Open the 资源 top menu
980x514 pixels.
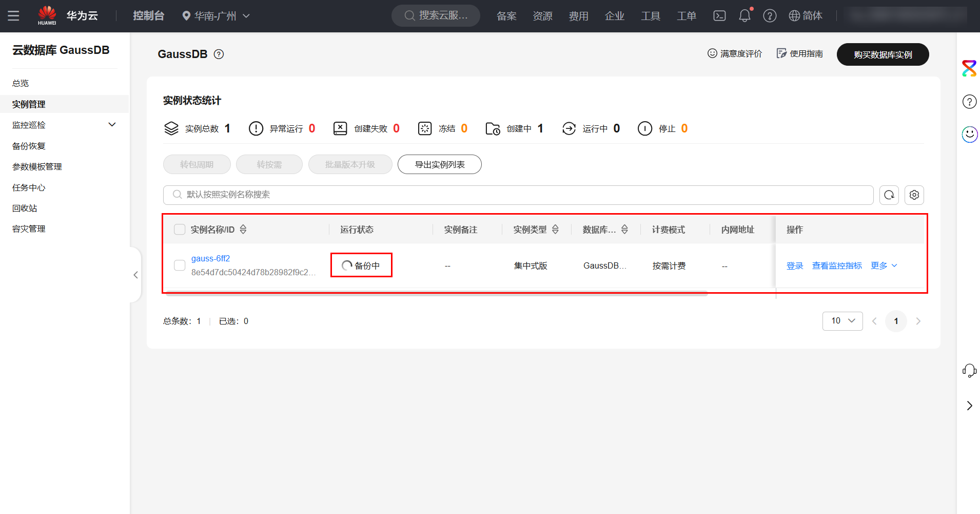542,16
